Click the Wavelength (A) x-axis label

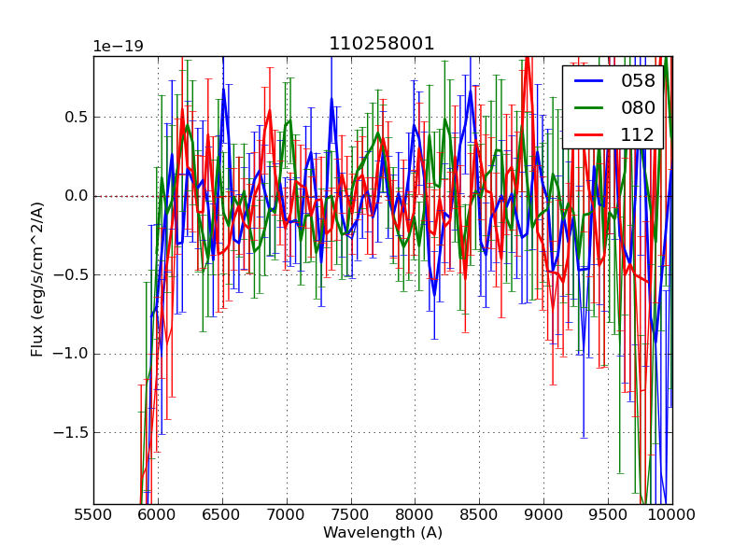pos(383,533)
